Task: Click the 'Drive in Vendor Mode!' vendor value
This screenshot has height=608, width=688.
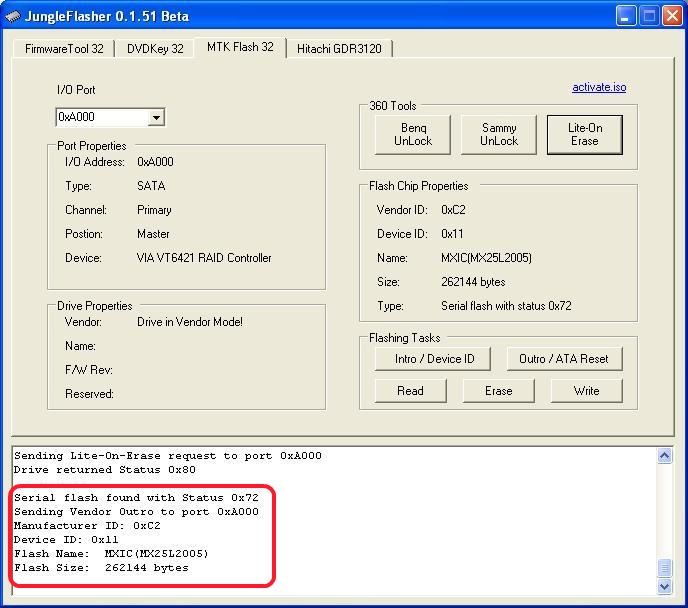Action: pyautogui.click(x=190, y=322)
